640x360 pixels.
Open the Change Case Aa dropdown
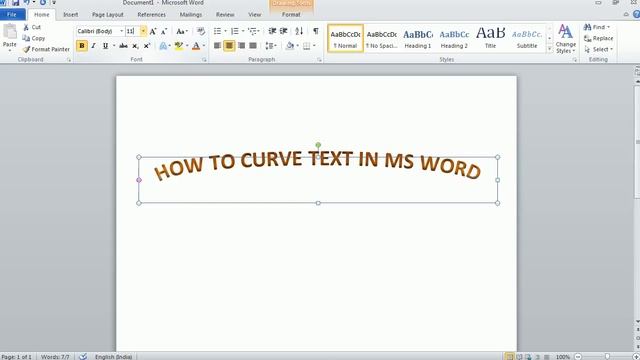(182, 31)
